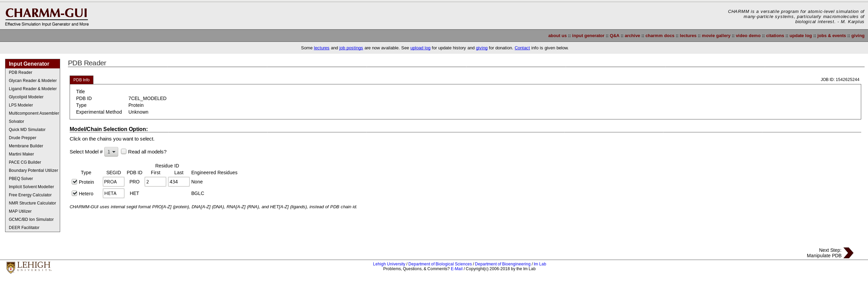Click the Input Generator sidebar header
The image size is (868, 294).
tap(33, 64)
